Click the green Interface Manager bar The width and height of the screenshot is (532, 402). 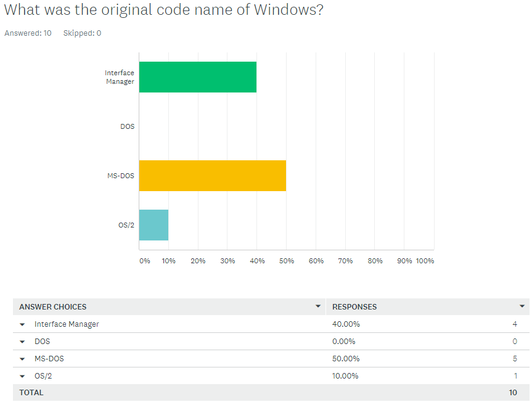click(198, 77)
